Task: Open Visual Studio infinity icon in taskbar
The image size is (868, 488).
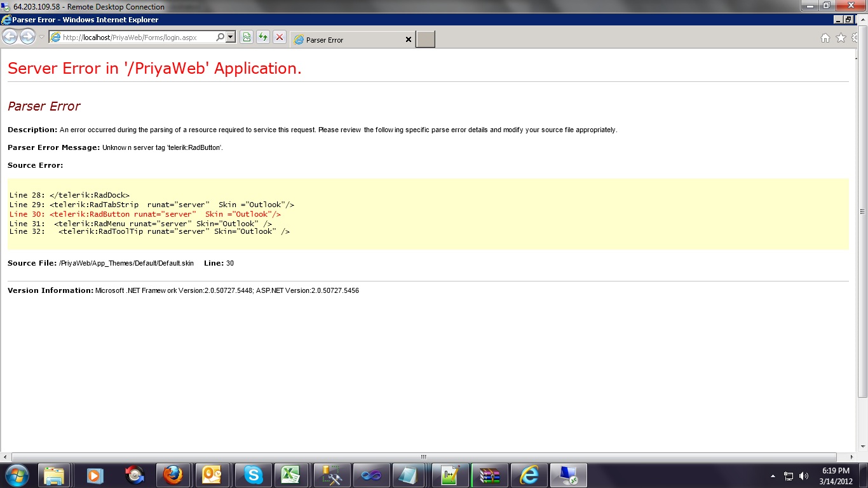Action: (x=371, y=475)
